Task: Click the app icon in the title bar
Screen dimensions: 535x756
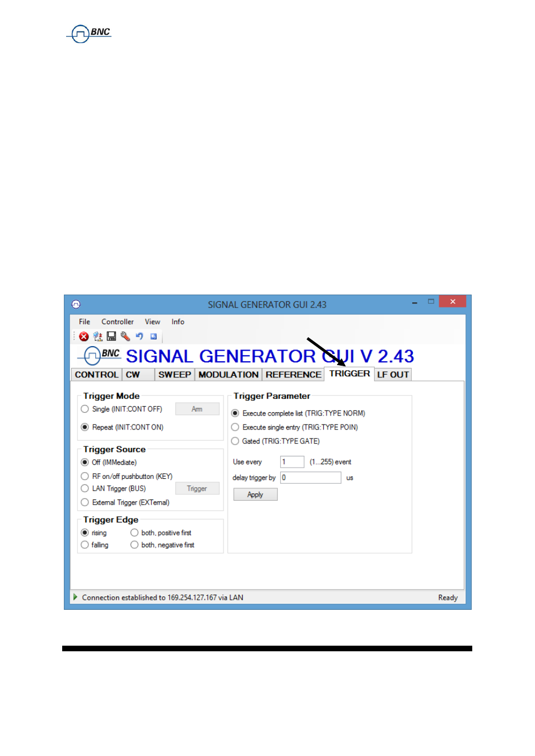Action: click(x=76, y=304)
